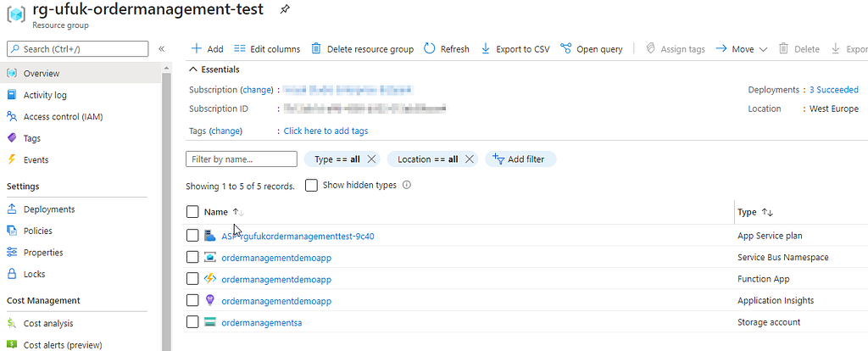This screenshot has height=351, width=868.
Task: Check the Function App row checkbox
Action: coord(192,279)
